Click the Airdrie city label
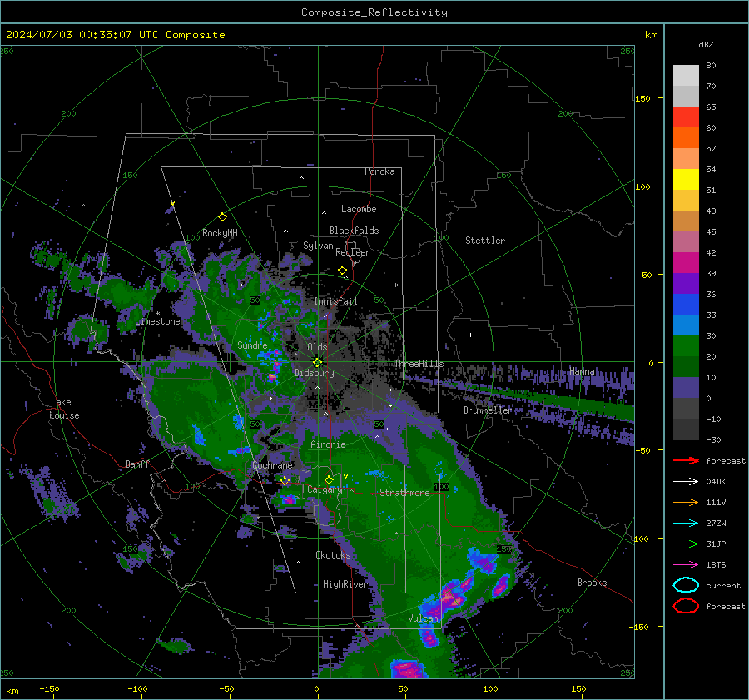 (x=328, y=444)
